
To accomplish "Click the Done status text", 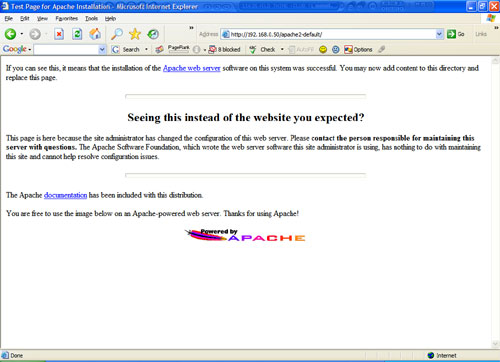I will tap(17, 355).
